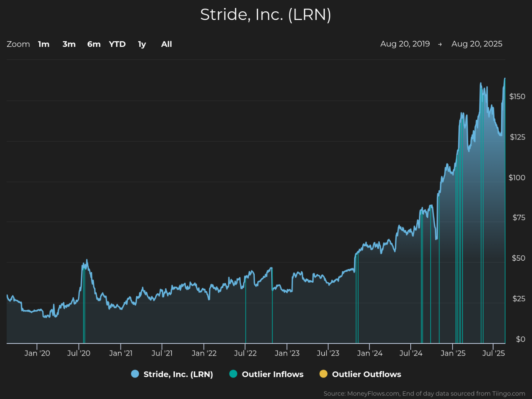Click the source attribution text
This screenshot has height=399, width=532.
(x=424, y=394)
